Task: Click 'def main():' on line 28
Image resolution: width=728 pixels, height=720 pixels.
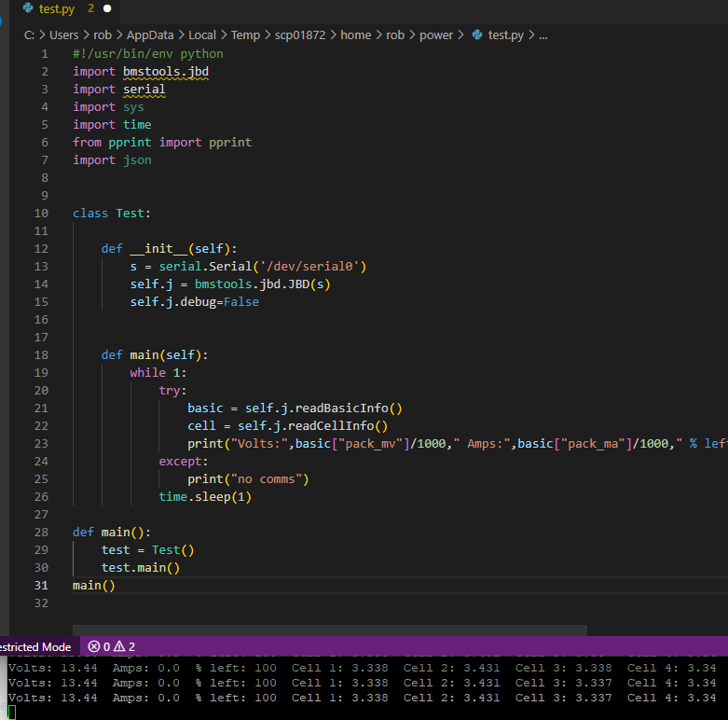Action: tap(112, 533)
